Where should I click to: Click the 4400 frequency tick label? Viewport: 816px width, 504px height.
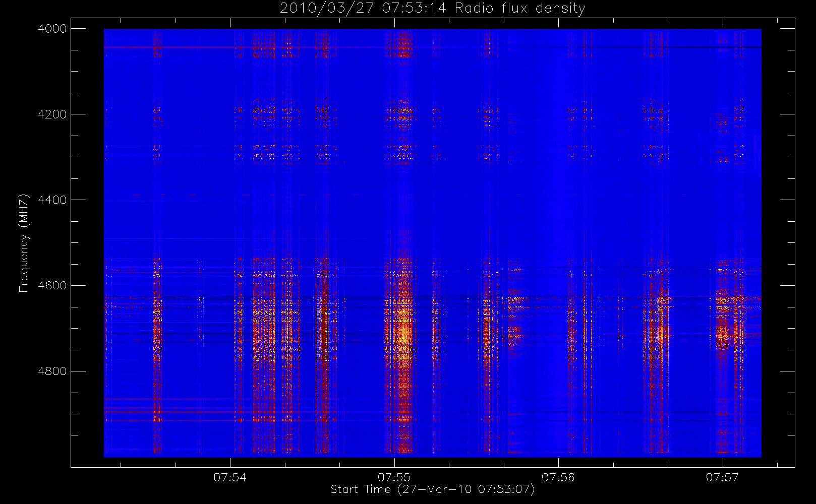click(52, 200)
